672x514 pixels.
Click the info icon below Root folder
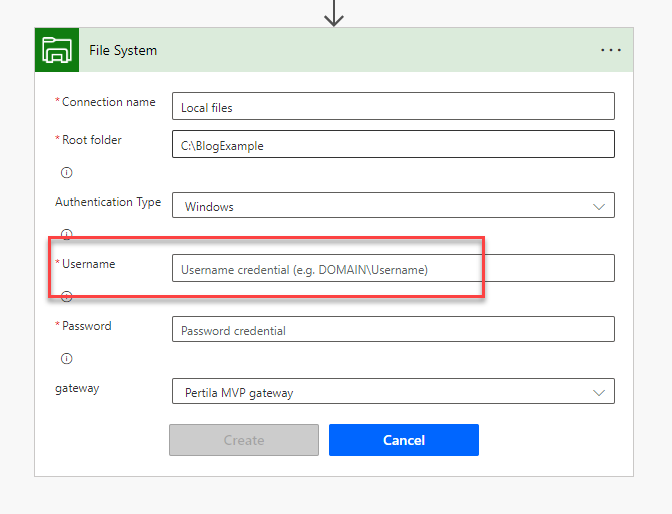[67, 172]
